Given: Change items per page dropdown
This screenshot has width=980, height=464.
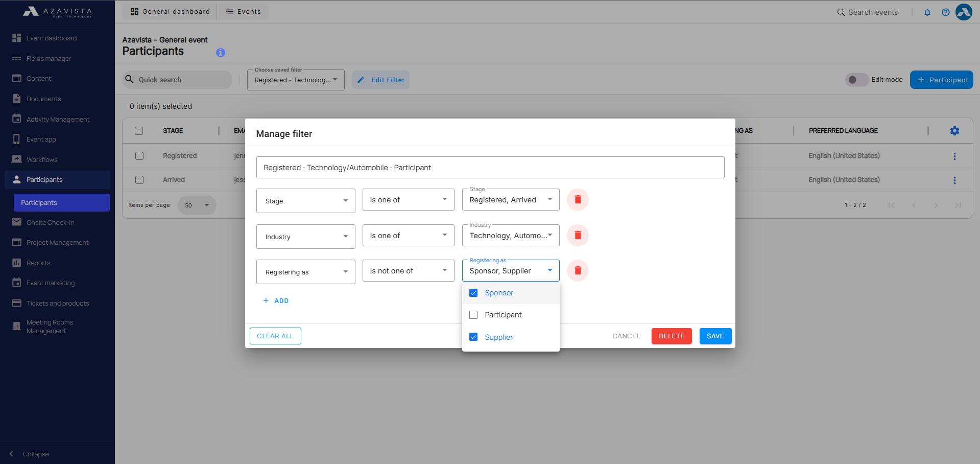Looking at the screenshot, I should [x=197, y=205].
